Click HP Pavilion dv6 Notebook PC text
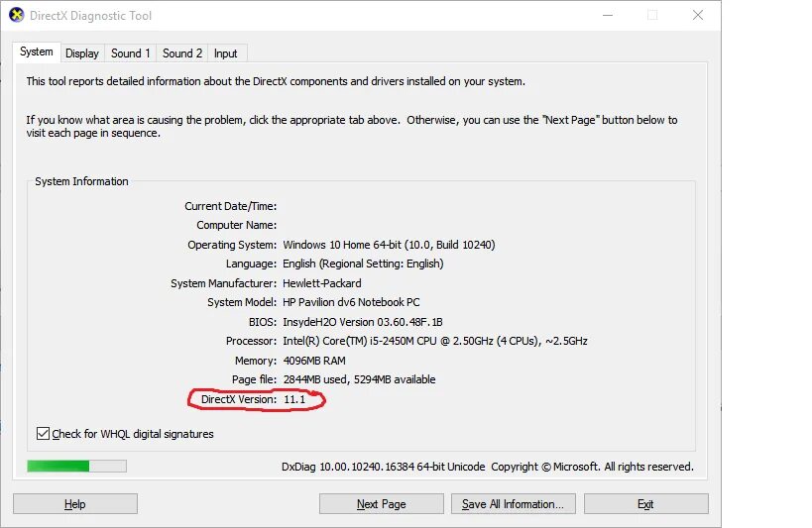This screenshot has width=812, height=528. click(351, 302)
